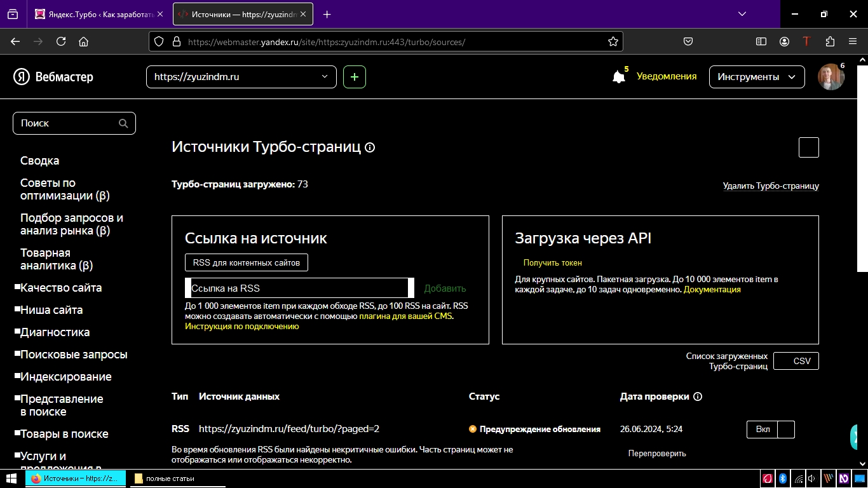Viewport: 868px width, 488px height.
Task: Open the Инструменты dropdown menu
Action: click(x=757, y=77)
